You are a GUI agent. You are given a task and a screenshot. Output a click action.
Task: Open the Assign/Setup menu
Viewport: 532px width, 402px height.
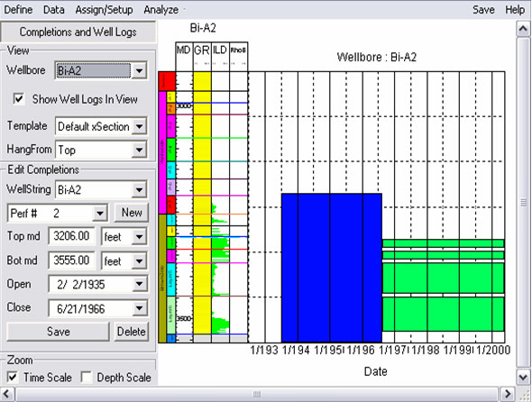click(104, 10)
